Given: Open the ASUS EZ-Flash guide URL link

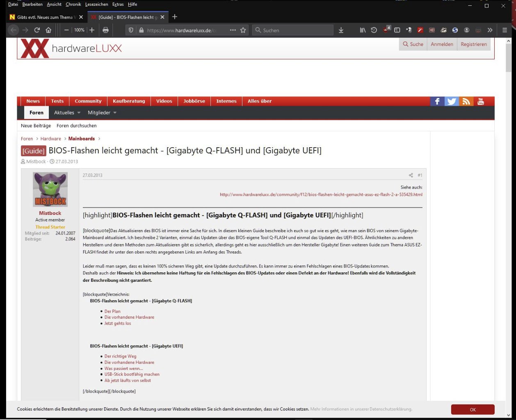Looking at the screenshot, I should (x=321, y=194).
